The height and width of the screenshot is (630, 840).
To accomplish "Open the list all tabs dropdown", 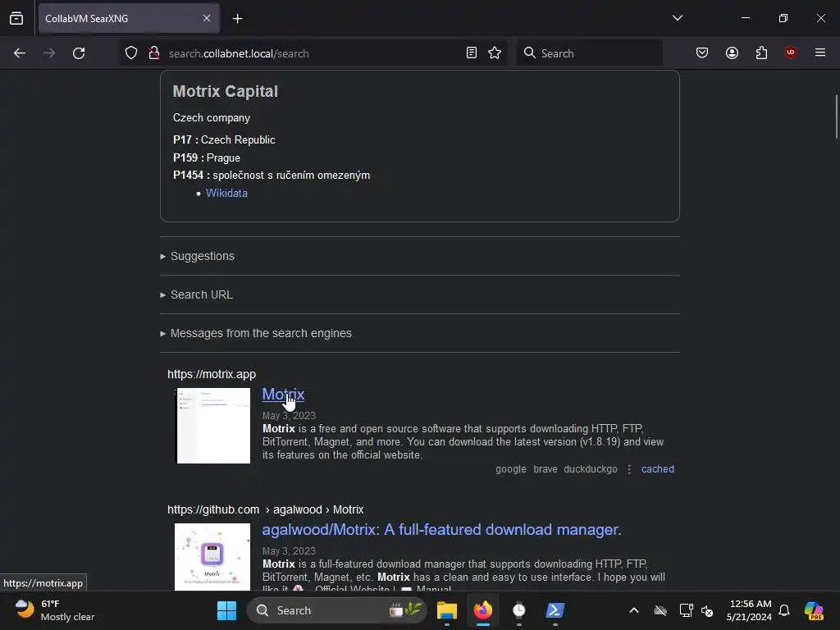I will pos(677,18).
